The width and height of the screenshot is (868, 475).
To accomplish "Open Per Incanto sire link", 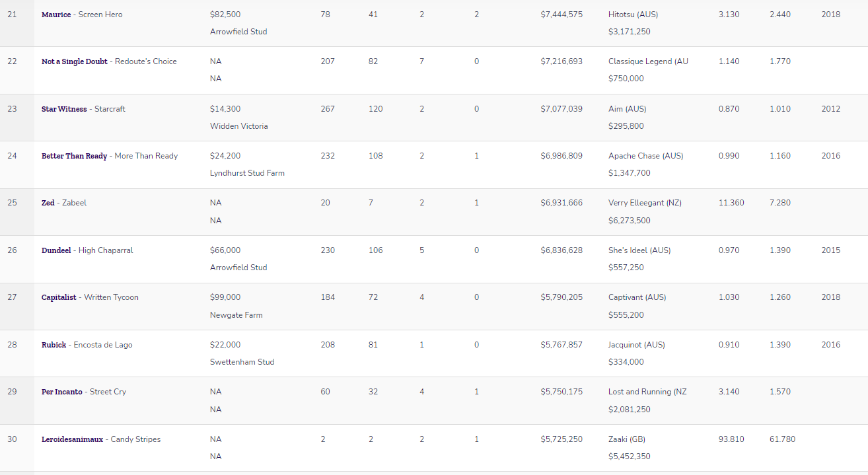I will pos(62,392).
